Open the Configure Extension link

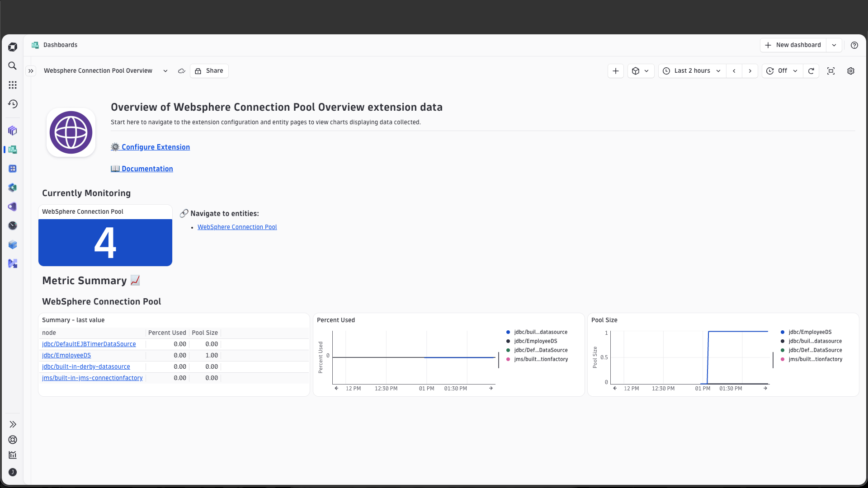(151, 147)
